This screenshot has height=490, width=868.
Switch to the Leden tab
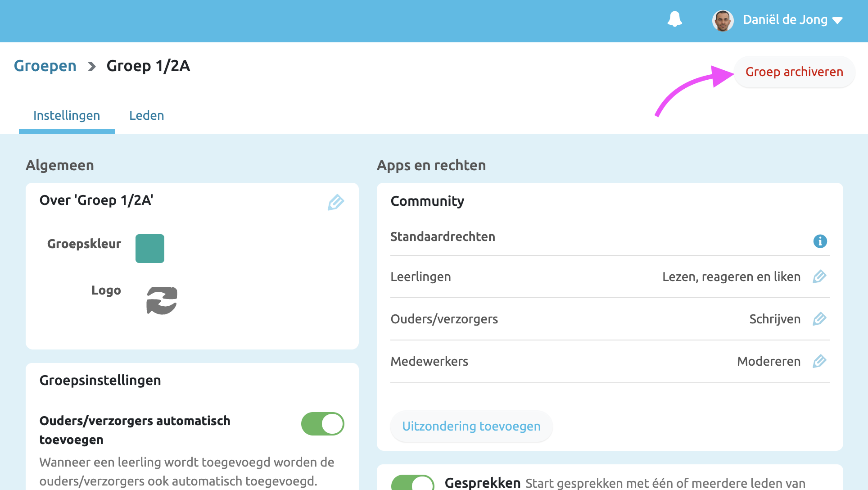point(146,115)
